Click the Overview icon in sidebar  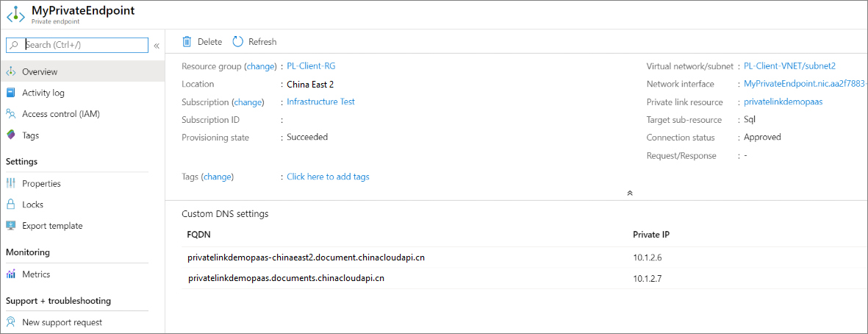pyautogui.click(x=11, y=71)
